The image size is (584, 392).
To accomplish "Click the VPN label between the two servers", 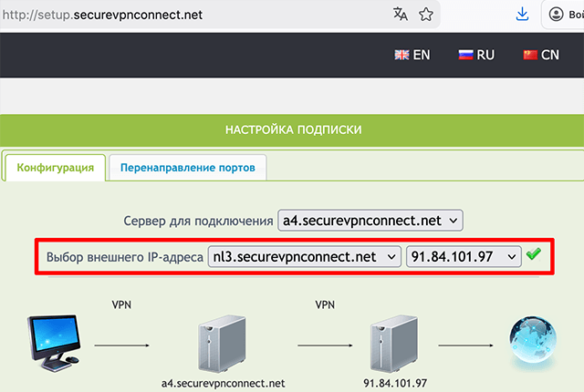I will [325, 305].
